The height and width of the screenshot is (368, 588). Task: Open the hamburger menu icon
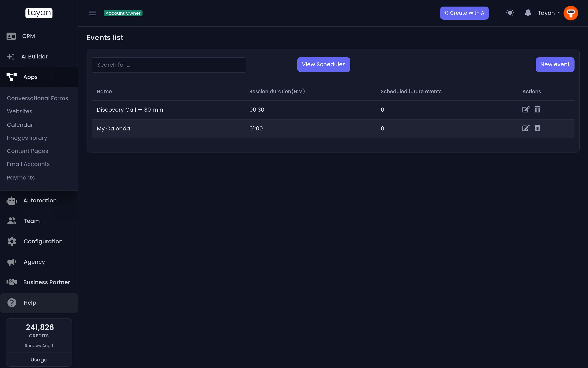click(x=92, y=13)
